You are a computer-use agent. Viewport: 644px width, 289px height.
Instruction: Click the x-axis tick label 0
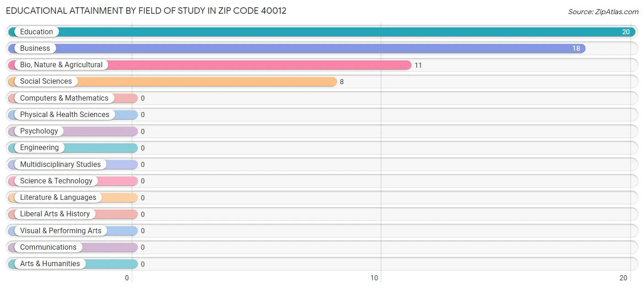click(127, 278)
